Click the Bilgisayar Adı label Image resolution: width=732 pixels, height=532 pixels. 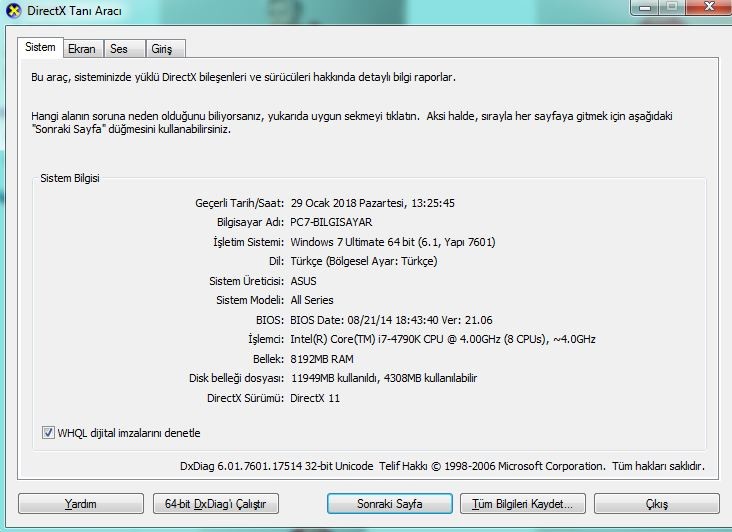coord(250,222)
